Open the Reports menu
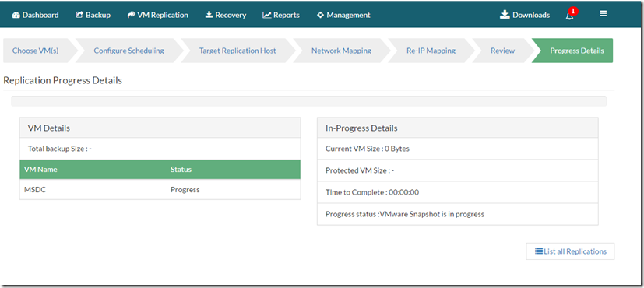The image size is (644, 288). click(281, 15)
